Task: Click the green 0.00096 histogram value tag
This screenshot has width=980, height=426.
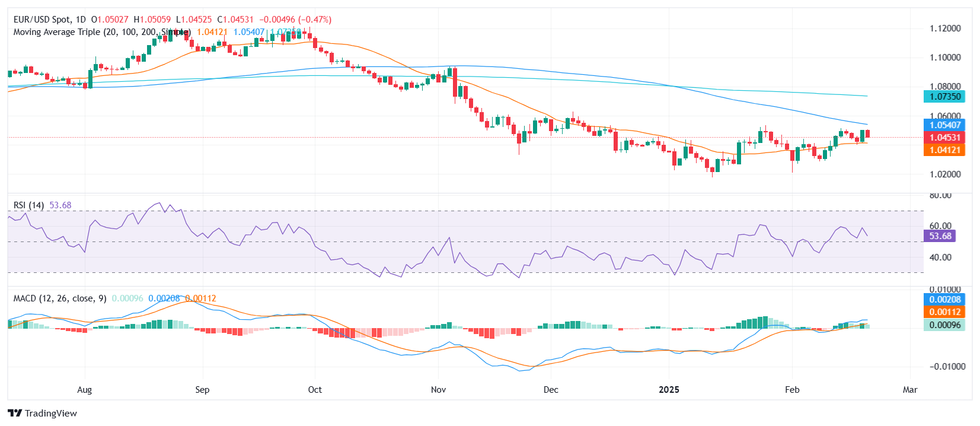Action: (x=944, y=325)
